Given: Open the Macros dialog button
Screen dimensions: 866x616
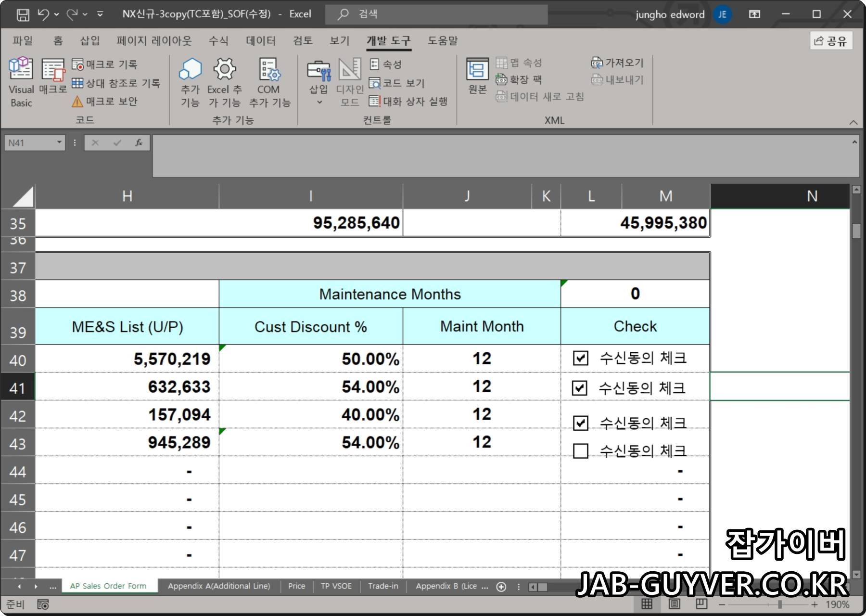Looking at the screenshot, I should coord(52,76).
